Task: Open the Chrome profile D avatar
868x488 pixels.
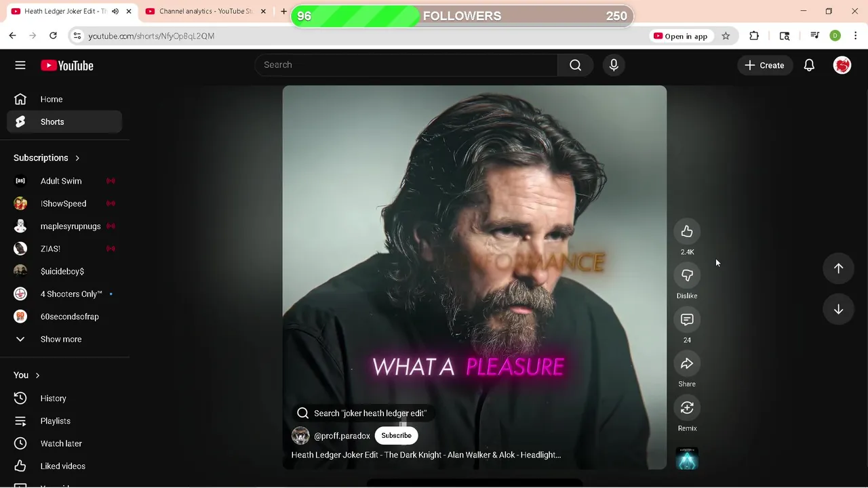Action: point(835,36)
